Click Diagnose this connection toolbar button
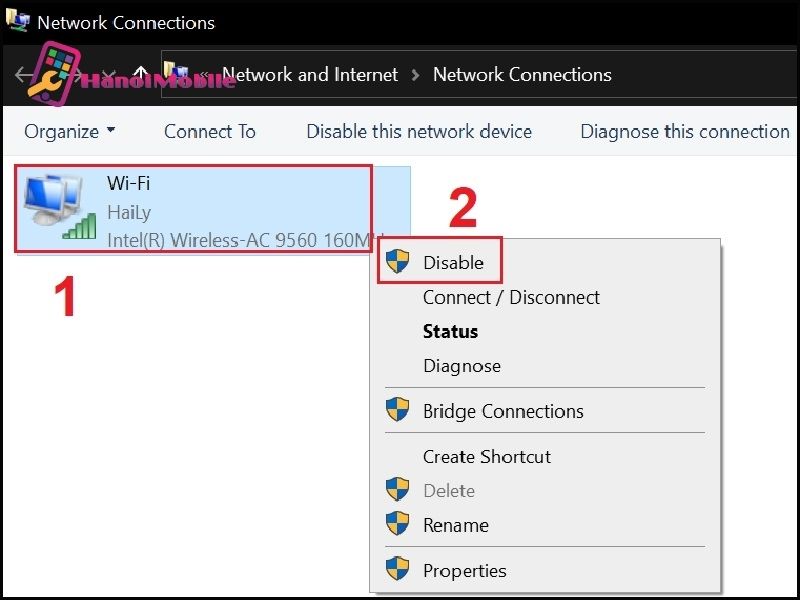 [685, 132]
